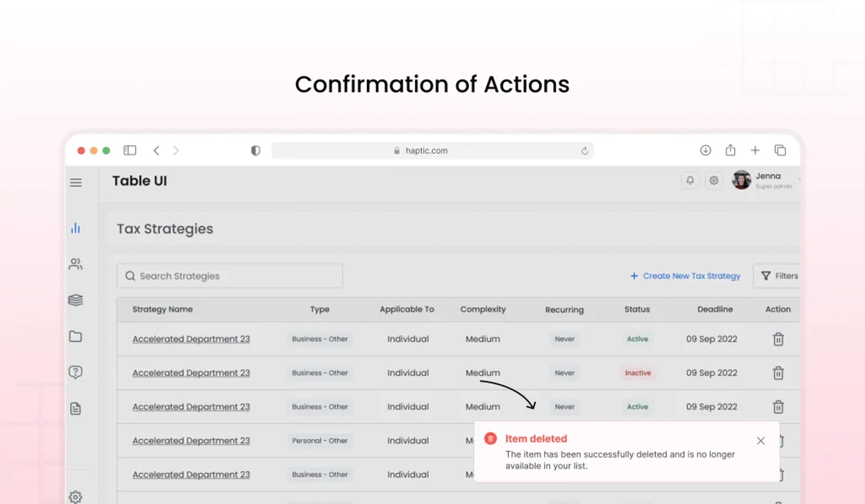Open the header settings gear icon
865x504 pixels.
714,181
